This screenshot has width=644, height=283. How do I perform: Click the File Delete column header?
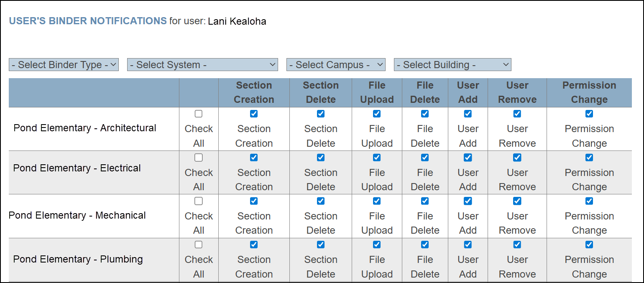click(425, 92)
